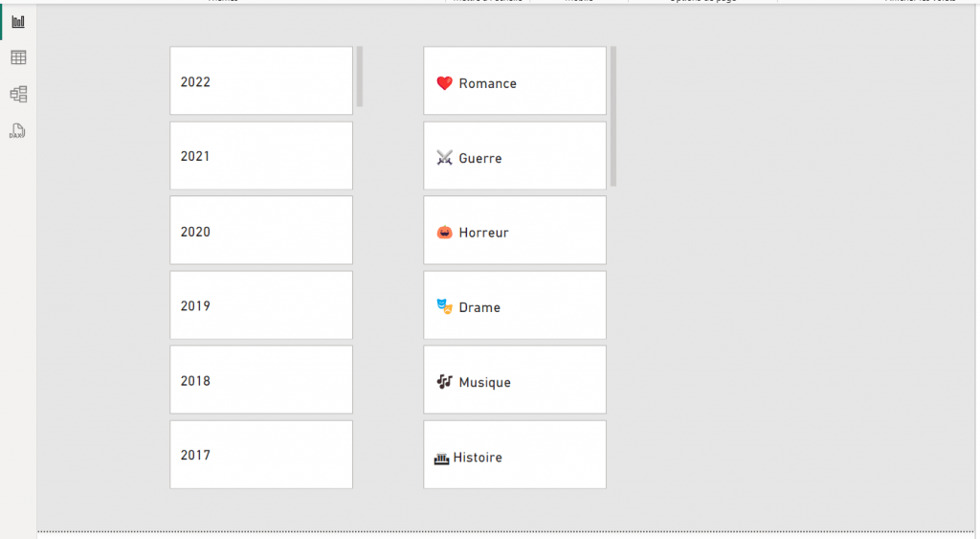Click the year slicer scrollbar thumb

360,77
